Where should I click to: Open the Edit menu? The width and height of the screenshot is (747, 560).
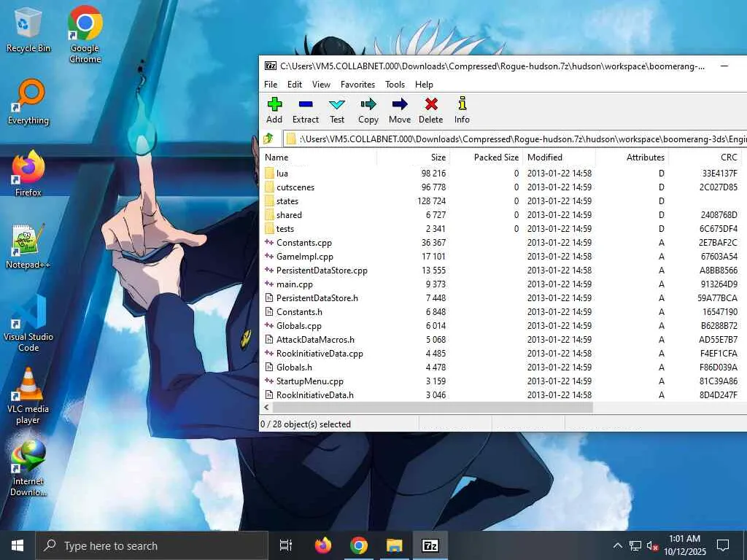coord(295,85)
